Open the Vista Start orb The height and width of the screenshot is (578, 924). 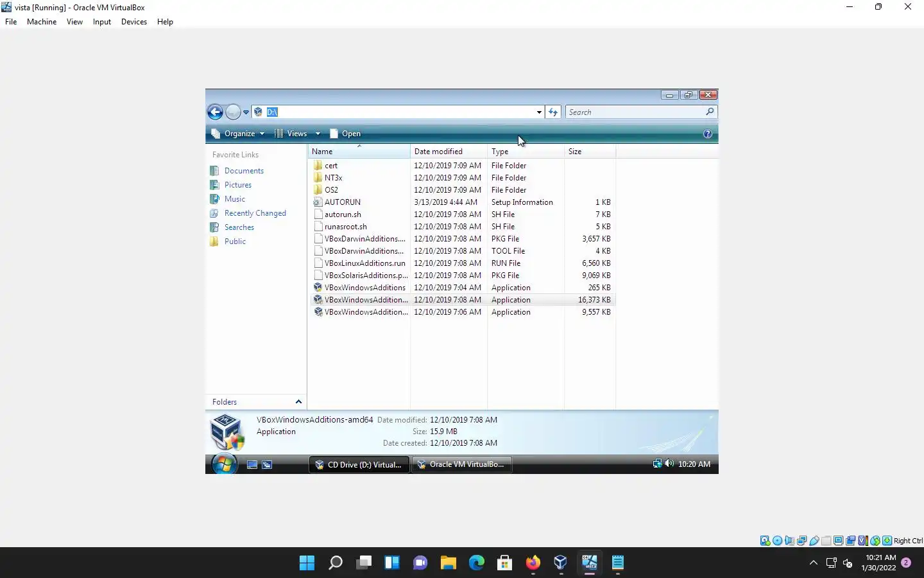(224, 464)
